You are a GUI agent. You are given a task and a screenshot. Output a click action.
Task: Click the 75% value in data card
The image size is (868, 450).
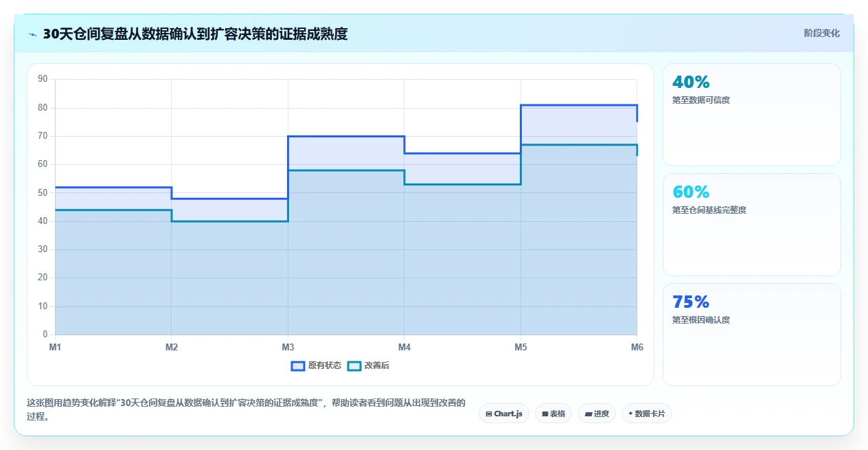point(691,302)
